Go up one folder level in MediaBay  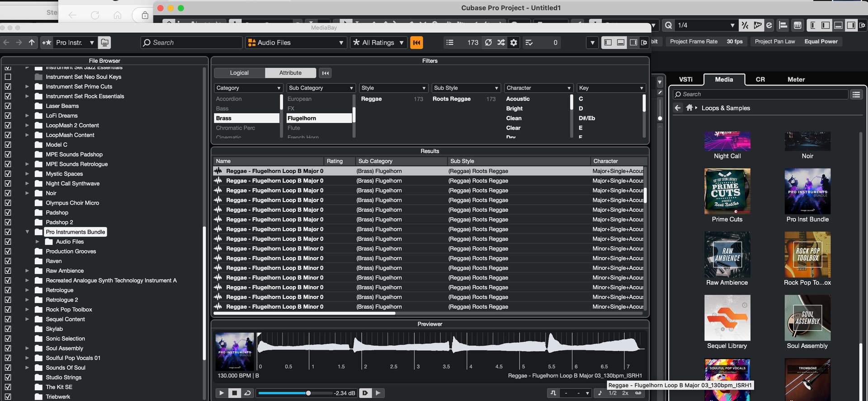pos(31,42)
